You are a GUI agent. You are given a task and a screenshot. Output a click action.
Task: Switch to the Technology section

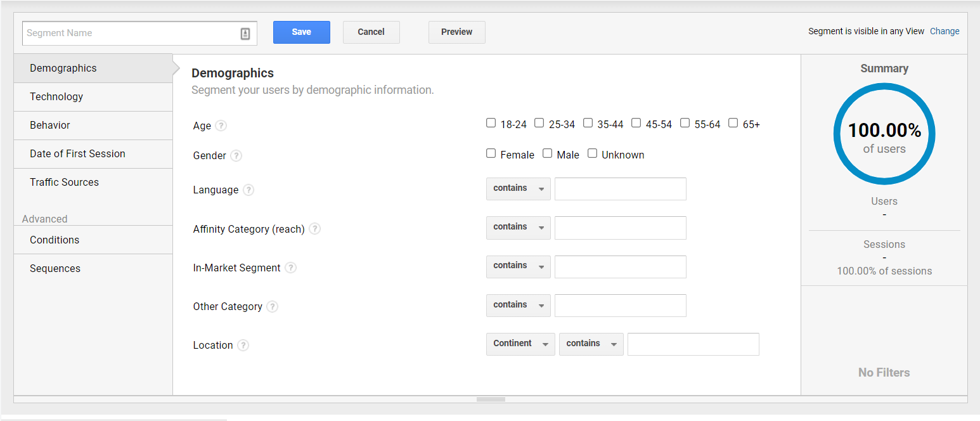56,96
